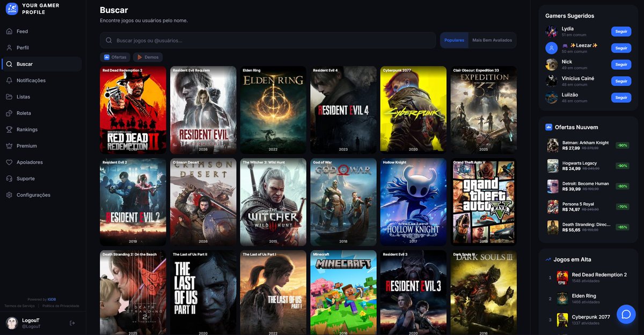
Task: Open the Rankings trophy icon
Action: [9, 130]
